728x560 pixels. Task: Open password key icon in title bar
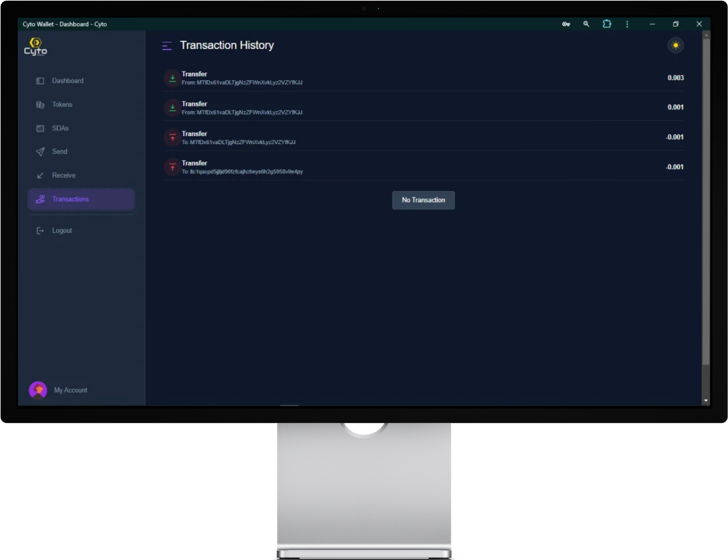(x=566, y=24)
